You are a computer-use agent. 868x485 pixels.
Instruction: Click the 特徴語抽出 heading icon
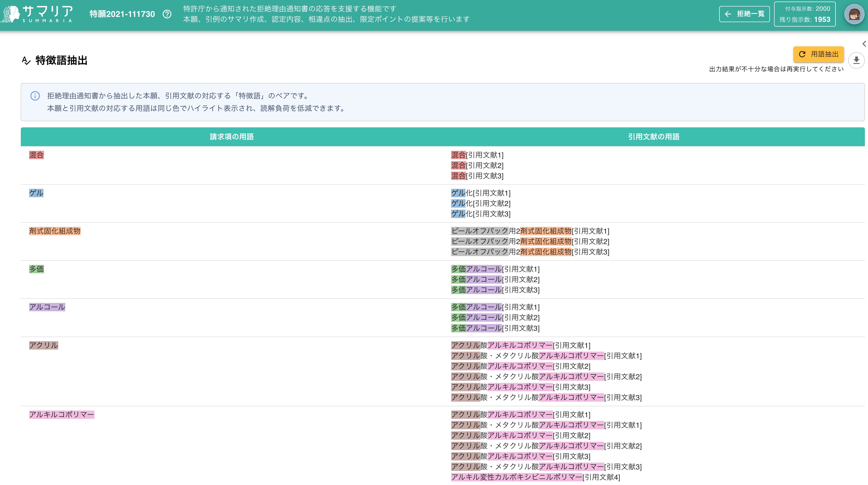[x=26, y=61]
